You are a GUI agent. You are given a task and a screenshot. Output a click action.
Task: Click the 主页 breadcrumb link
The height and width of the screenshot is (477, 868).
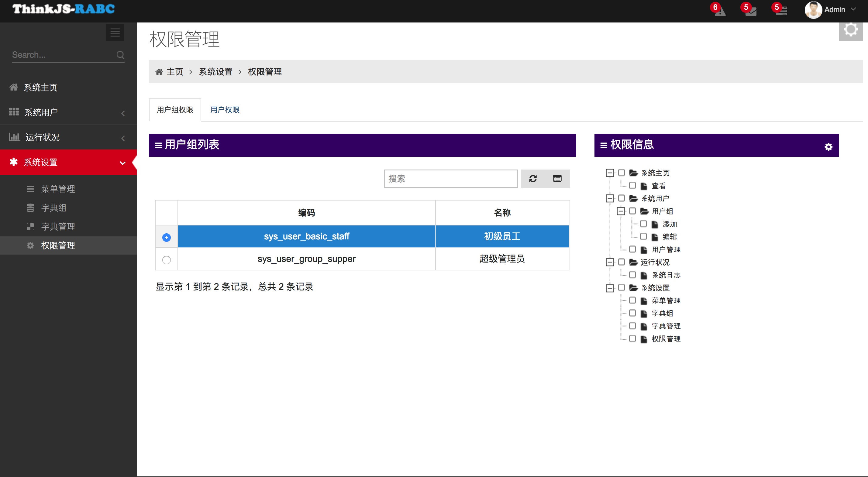174,72
